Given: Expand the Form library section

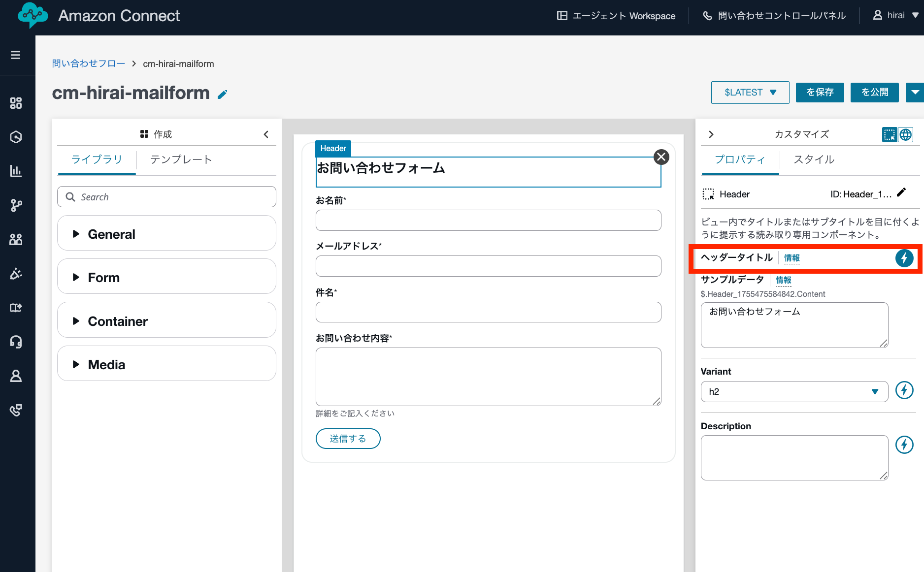Looking at the screenshot, I should click(166, 277).
